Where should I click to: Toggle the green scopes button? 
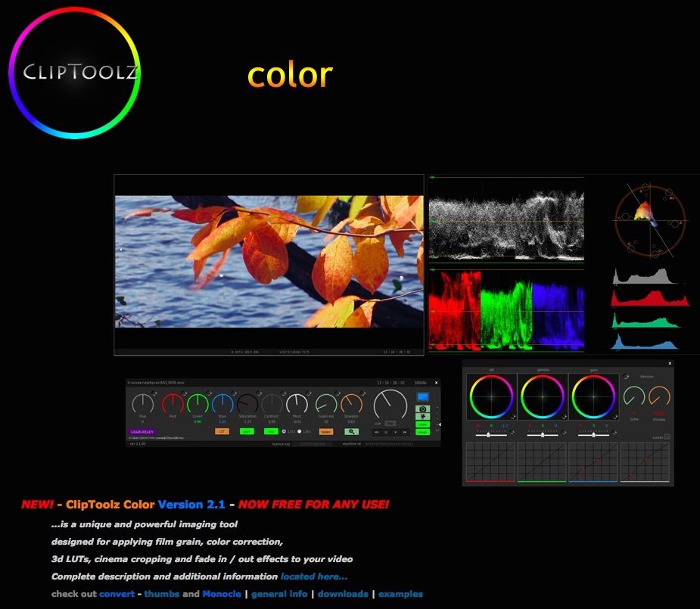422,424
